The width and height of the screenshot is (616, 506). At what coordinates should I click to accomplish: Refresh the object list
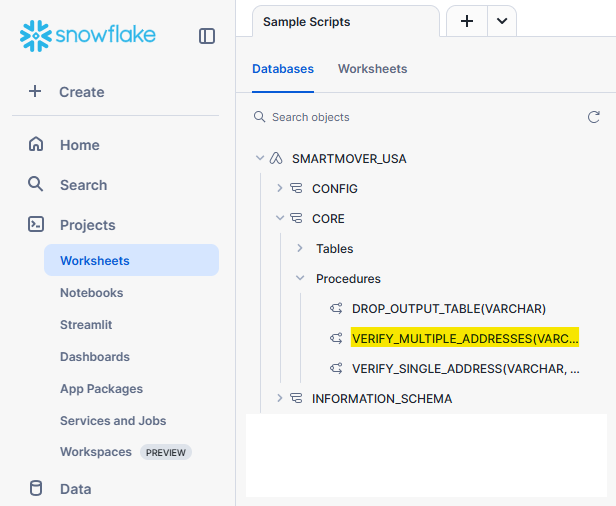(x=594, y=117)
